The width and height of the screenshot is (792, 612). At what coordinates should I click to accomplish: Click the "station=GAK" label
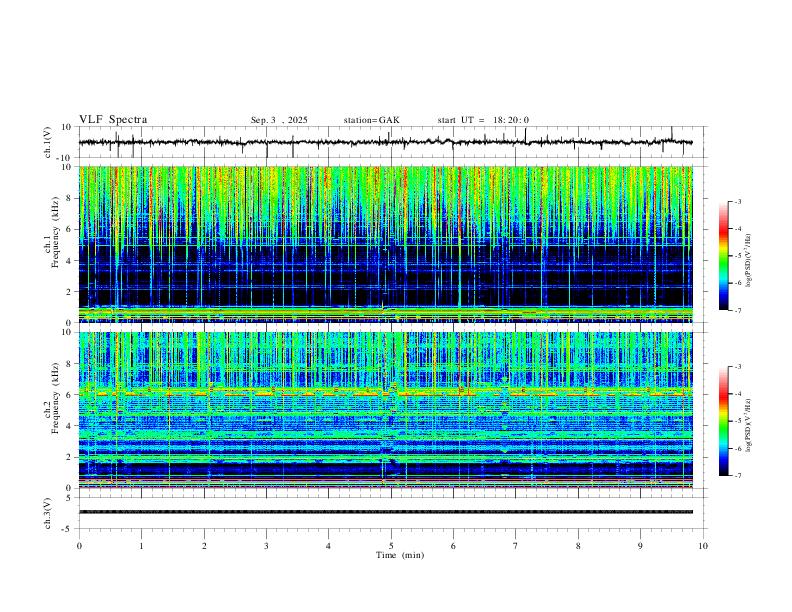371,120
